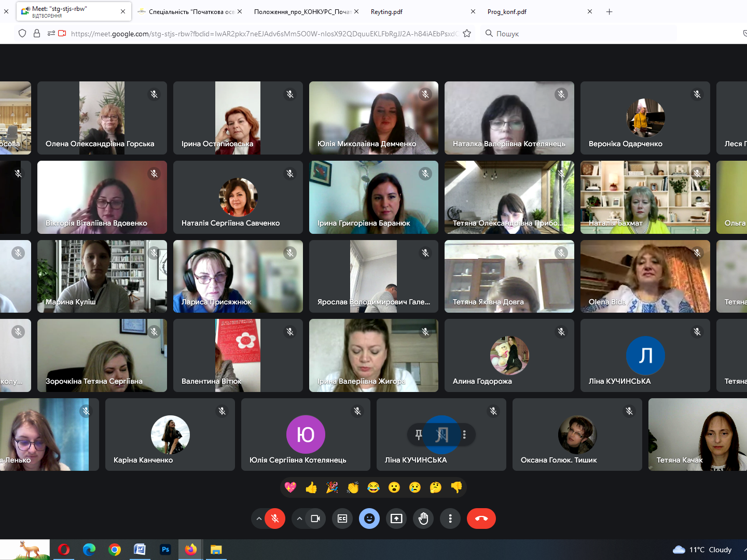This screenshot has width=747, height=560.
Task: Send the clapping hands reaction
Action: pos(353,487)
